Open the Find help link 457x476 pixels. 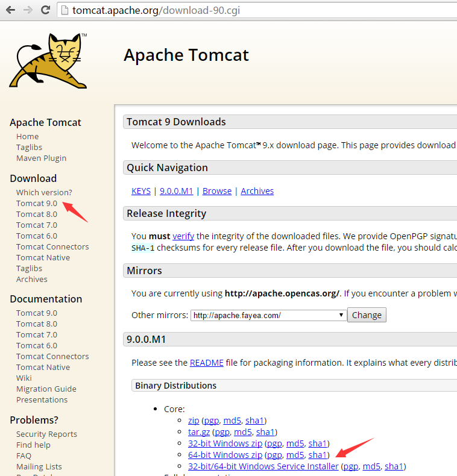coord(33,445)
